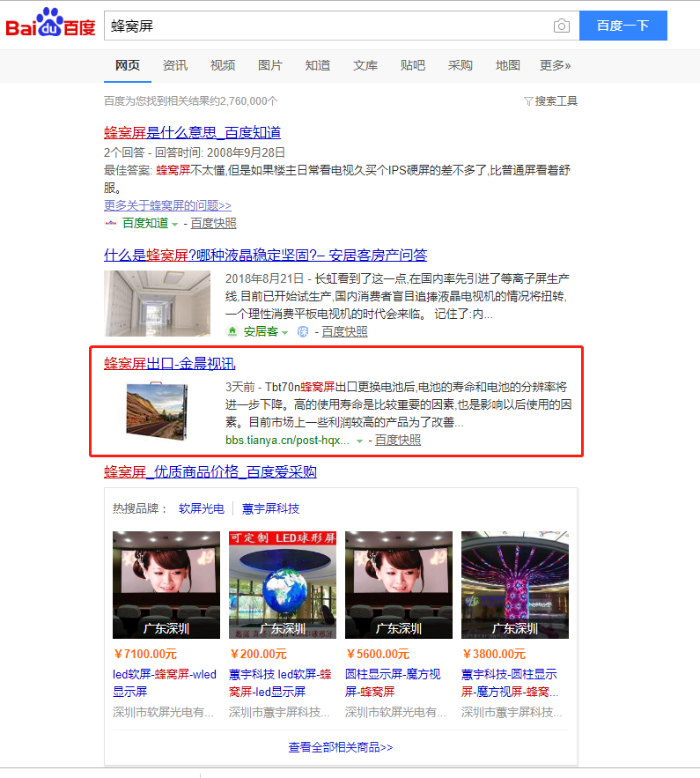Switch to the 贴吧 tab
This screenshot has height=778, width=700.
pyautogui.click(x=413, y=65)
